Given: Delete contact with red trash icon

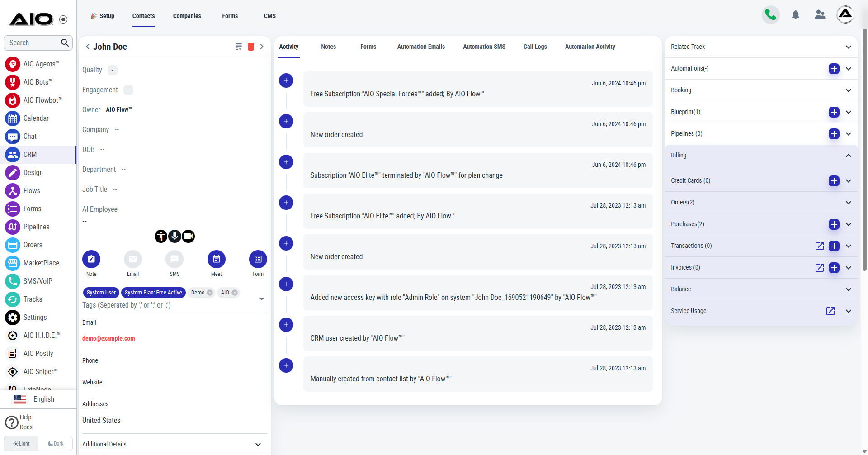Looking at the screenshot, I should click(251, 47).
